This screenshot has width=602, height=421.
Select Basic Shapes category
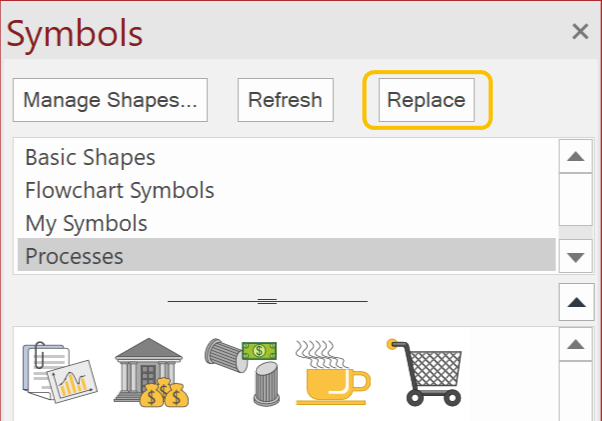click(x=90, y=157)
